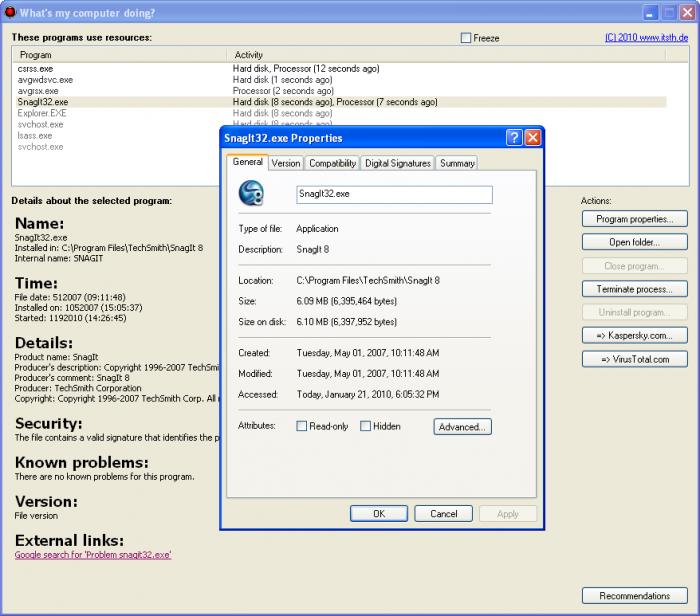
Task: Enable the Read-only attribute checkbox
Action: click(301, 426)
